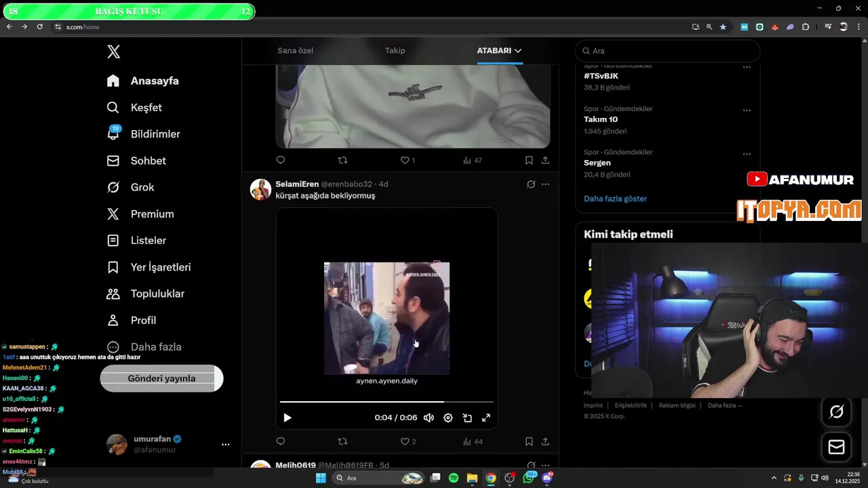Click the video progress bar

click(387, 402)
